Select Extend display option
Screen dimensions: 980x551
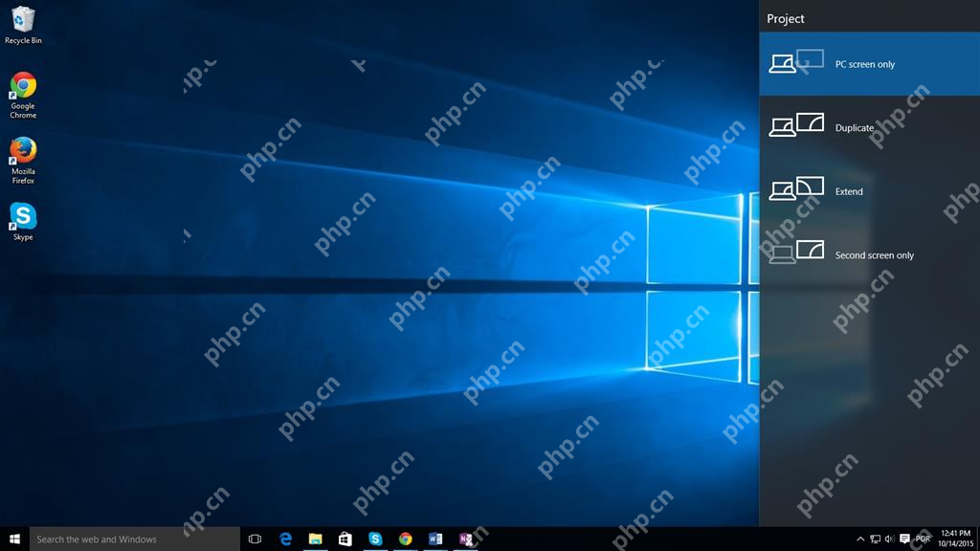tap(869, 191)
